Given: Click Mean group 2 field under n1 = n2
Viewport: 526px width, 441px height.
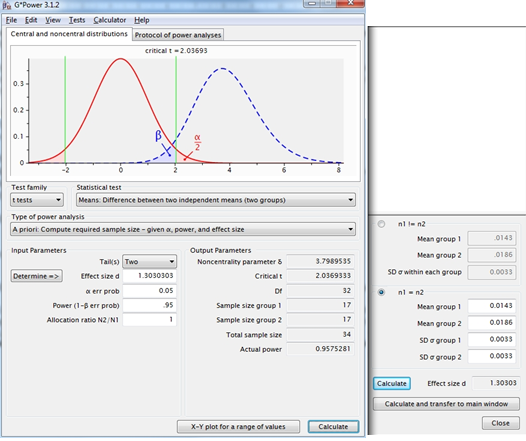Looking at the screenshot, I should (x=492, y=323).
